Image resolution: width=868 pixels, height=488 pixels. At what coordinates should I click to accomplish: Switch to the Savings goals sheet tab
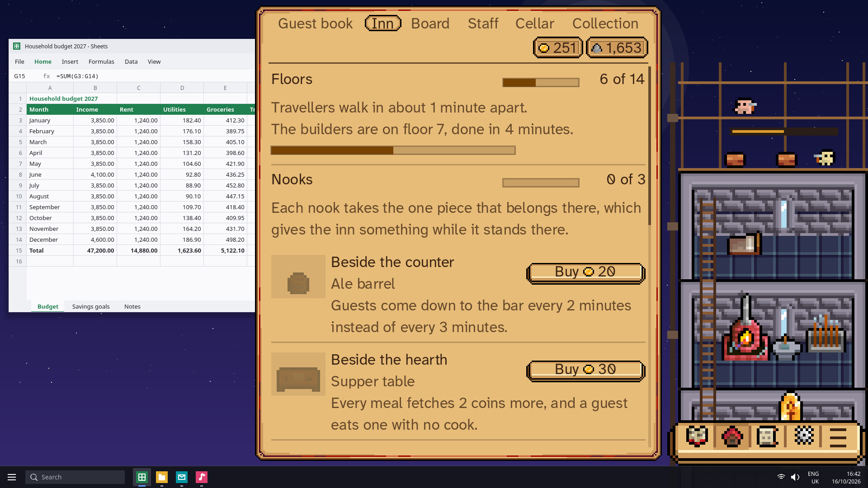pyautogui.click(x=91, y=306)
